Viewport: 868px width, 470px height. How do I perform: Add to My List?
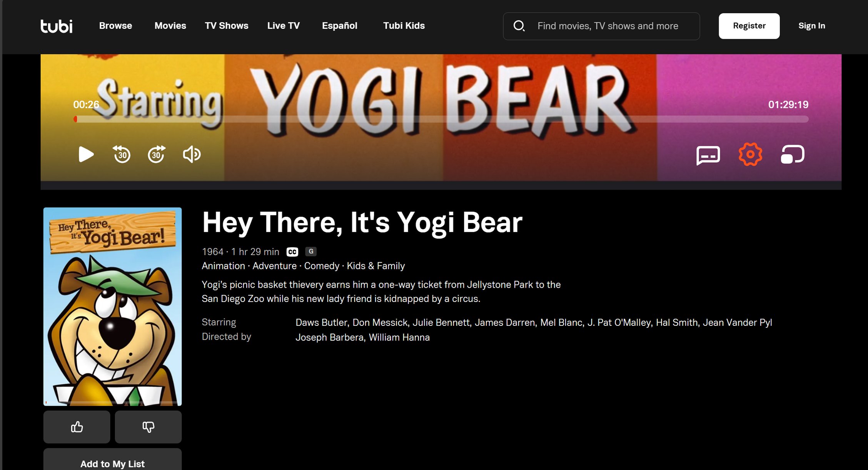[x=112, y=460]
